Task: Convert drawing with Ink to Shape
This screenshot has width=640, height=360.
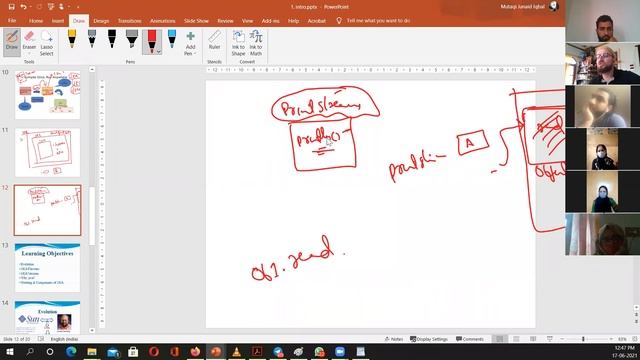Action: [238, 43]
